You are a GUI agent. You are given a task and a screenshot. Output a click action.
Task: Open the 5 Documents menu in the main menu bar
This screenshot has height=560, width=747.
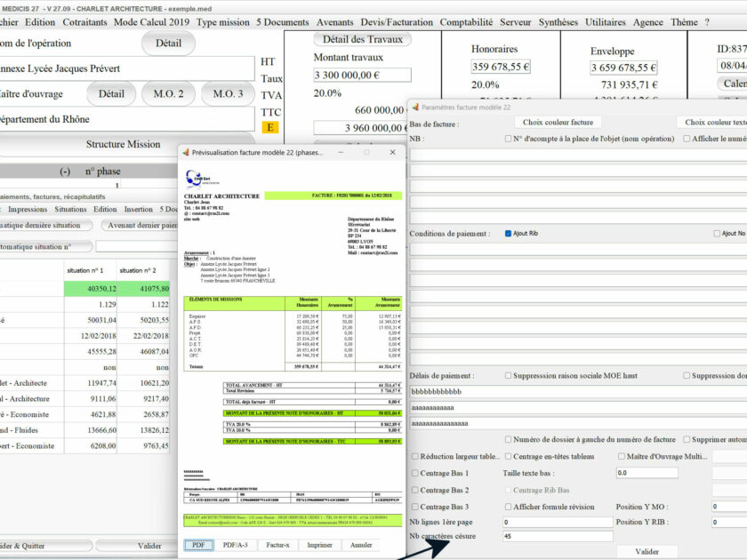coord(283,22)
